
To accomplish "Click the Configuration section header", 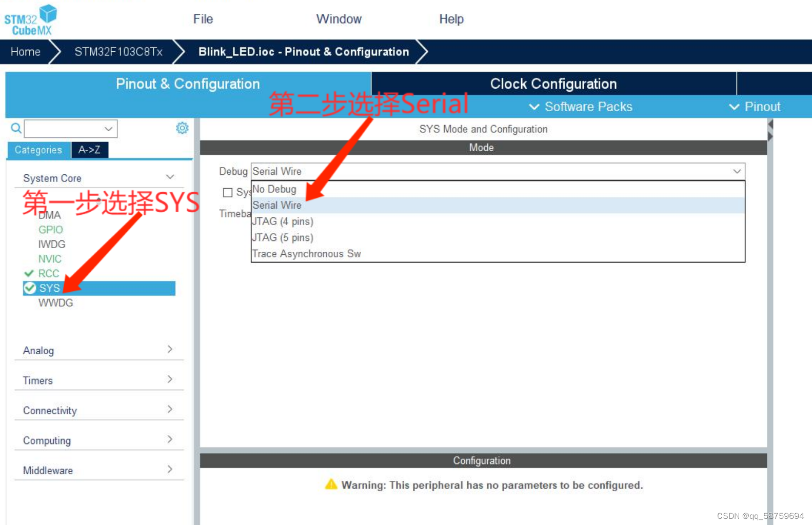I will click(x=483, y=460).
